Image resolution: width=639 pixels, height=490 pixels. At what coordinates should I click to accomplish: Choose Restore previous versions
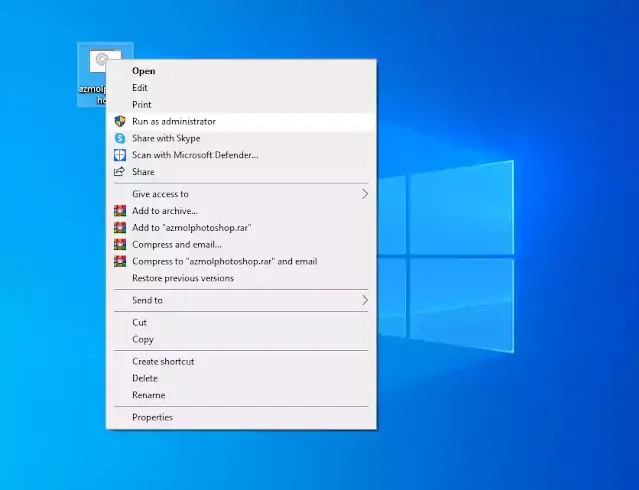241,278
